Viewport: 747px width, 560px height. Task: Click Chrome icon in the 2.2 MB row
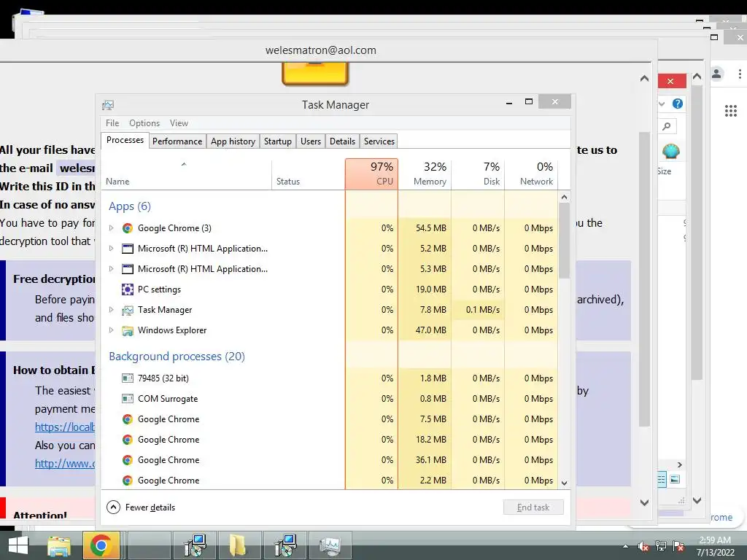pos(127,481)
